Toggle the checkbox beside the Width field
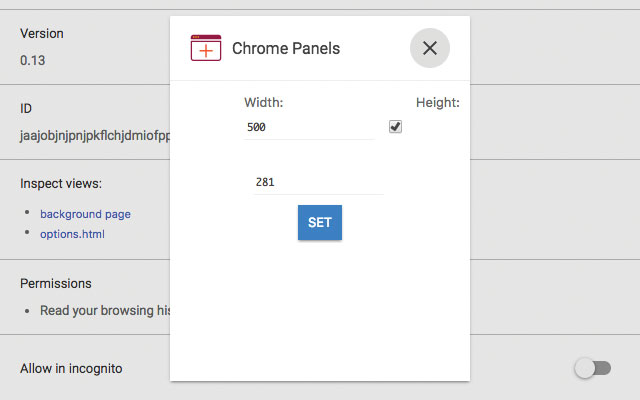Image resolution: width=640 pixels, height=400 pixels. [x=395, y=127]
